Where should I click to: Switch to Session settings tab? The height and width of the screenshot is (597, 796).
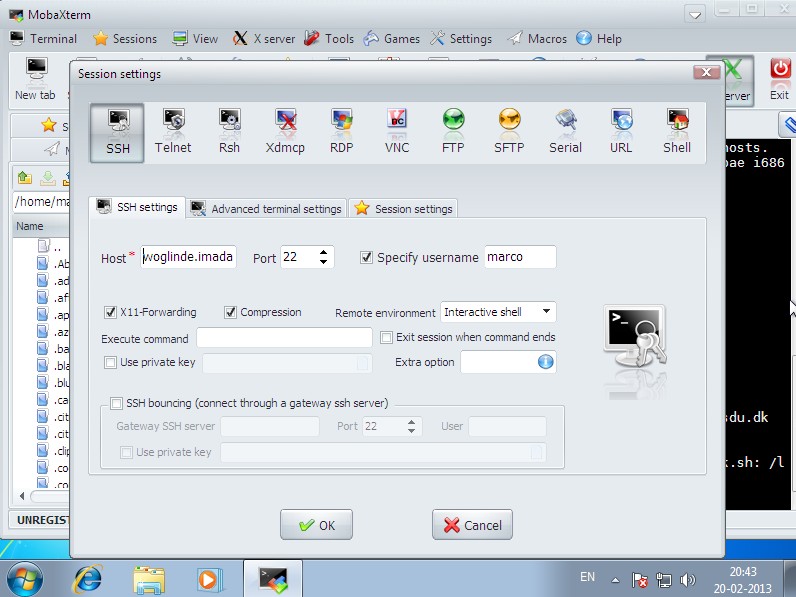[x=404, y=209]
